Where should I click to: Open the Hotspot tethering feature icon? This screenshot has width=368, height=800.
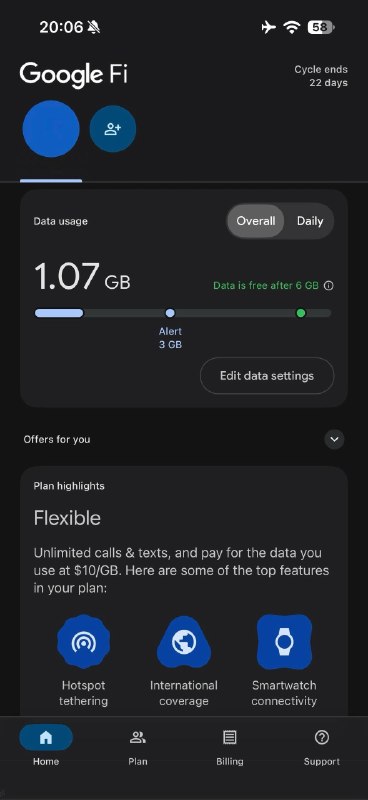(x=83, y=643)
